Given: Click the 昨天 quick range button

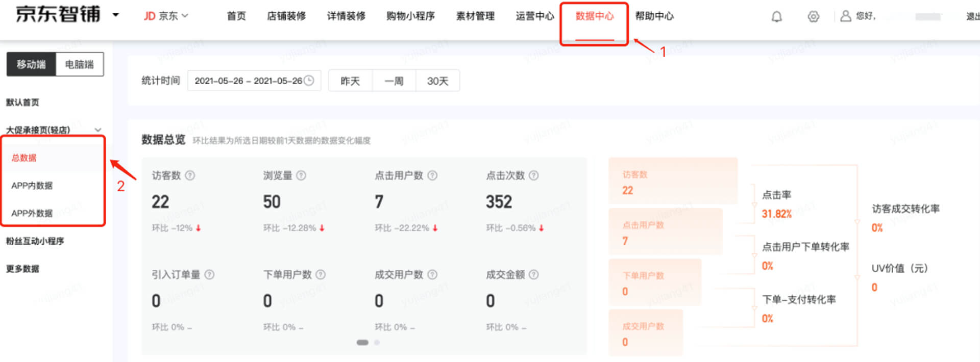Looking at the screenshot, I should 350,81.
